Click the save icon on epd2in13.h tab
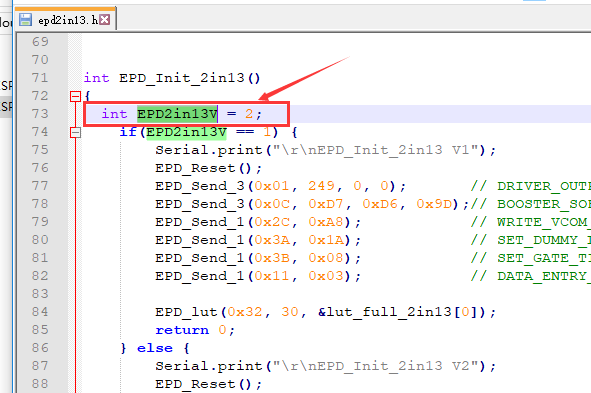 (x=25, y=19)
